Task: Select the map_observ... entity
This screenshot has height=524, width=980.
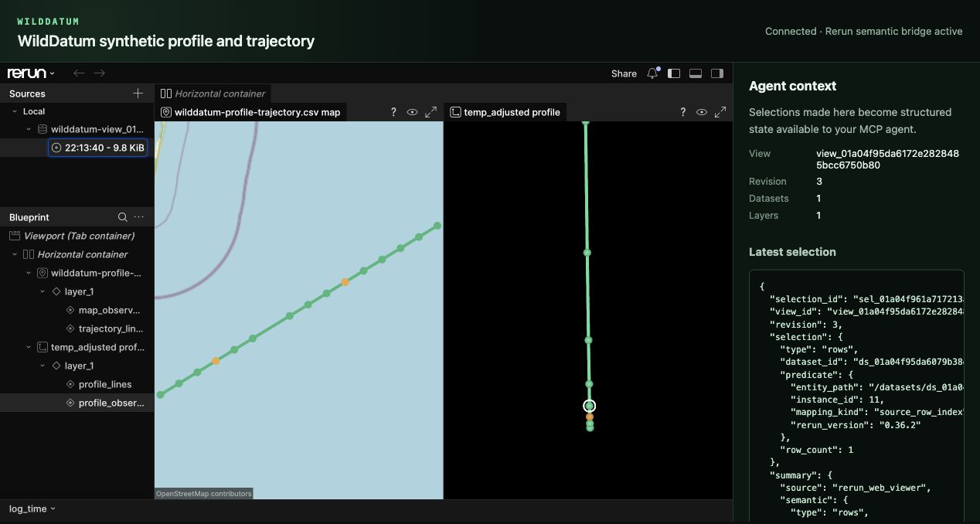Action: pyautogui.click(x=108, y=310)
